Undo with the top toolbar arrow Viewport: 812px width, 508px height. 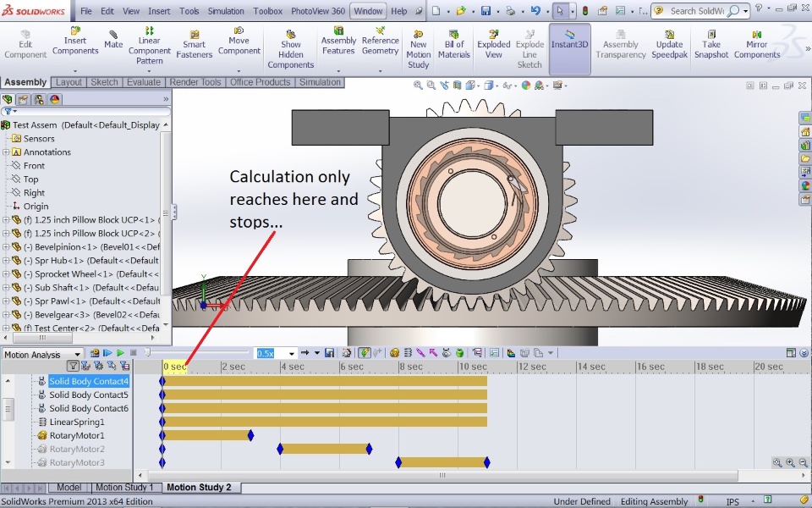[x=535, y=10]
